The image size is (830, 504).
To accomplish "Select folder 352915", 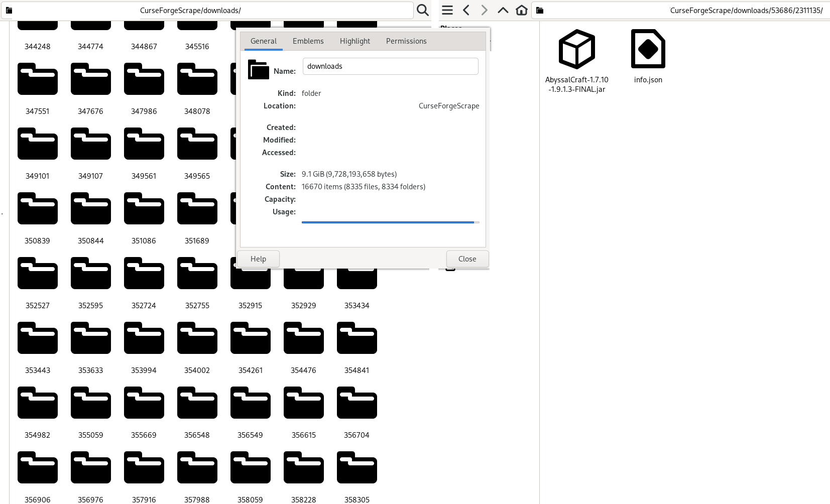I will [x=251, y=280].
